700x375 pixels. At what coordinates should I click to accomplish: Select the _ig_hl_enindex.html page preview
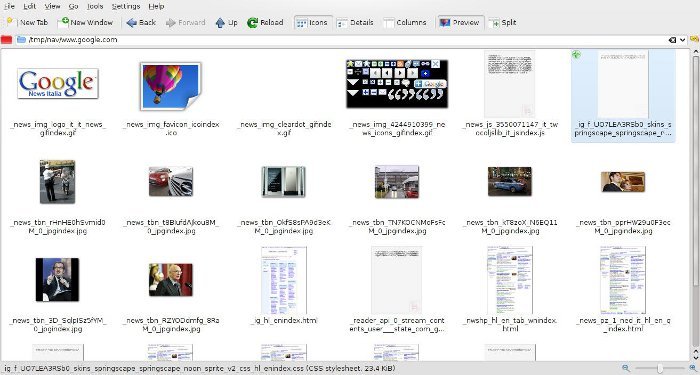point(283,280)
